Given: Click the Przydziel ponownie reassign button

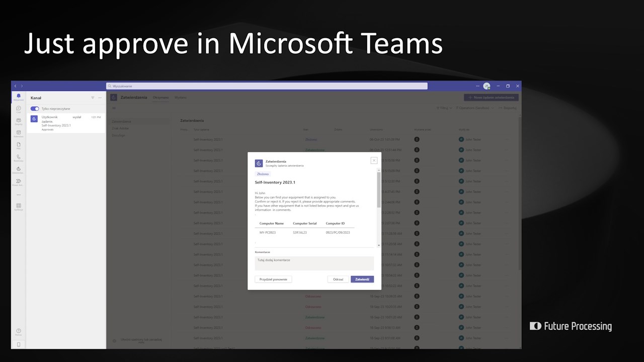Looking at the screenshot, I should click(273, 279).
